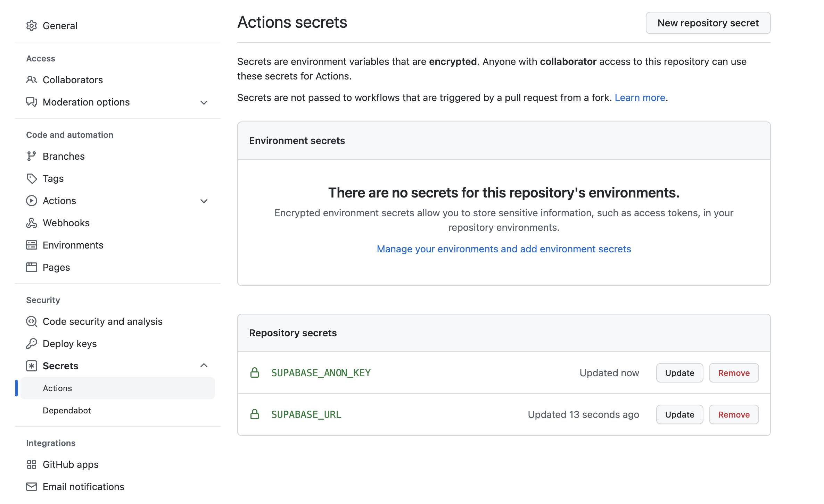Click the lock icon beside SUPABASE_ANON_KEY
This screenshot has width=824, height=504.
[x=255, y=373]
